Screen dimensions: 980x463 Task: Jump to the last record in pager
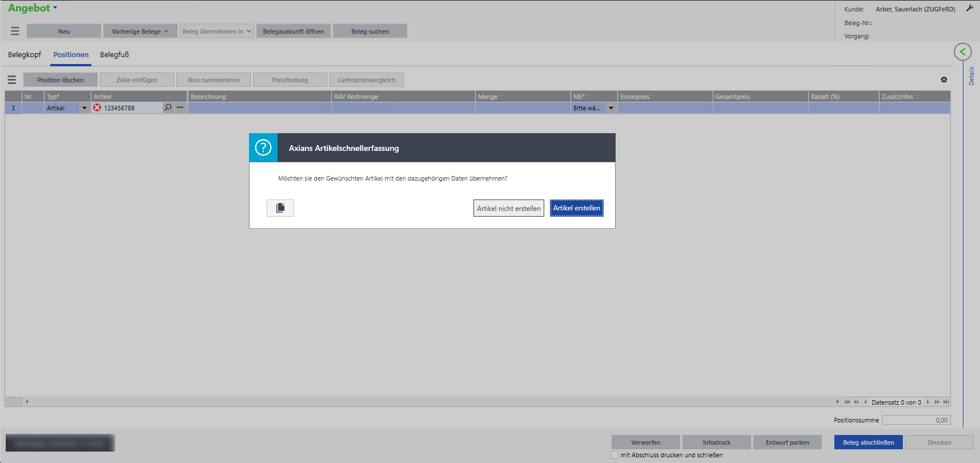(x=946, y=402)
